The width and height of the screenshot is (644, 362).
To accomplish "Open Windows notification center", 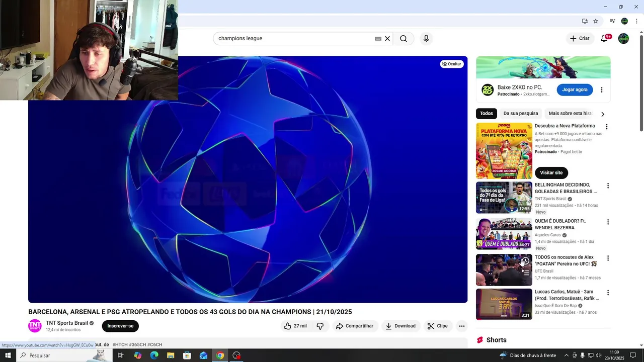I will (x=633, y=355).
